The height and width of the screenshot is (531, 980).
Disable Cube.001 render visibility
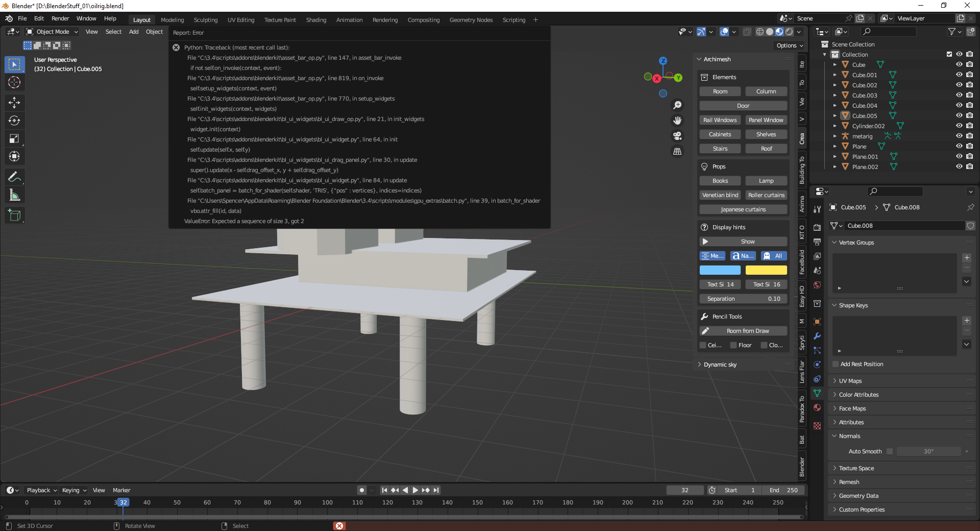(969, 75)
